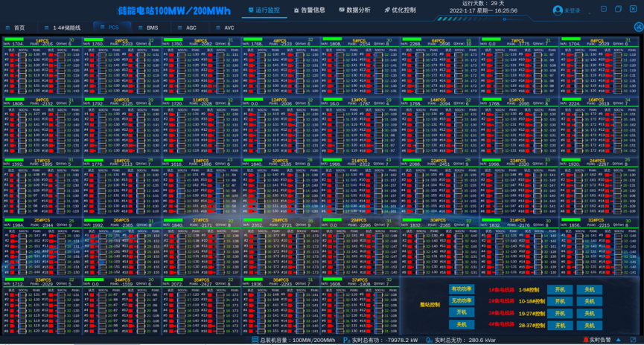Click the 实时总有功 P icon in status bar
This screenshot has height=345, width=644.
pyautogui.click(x=347, y=340)
